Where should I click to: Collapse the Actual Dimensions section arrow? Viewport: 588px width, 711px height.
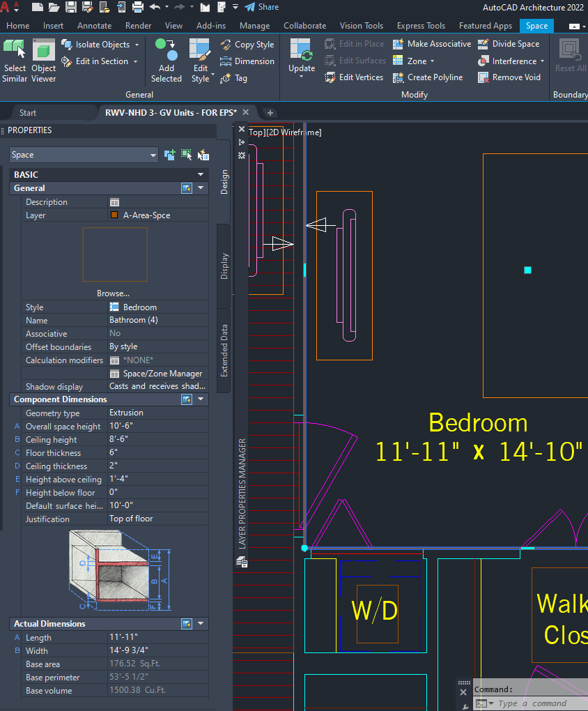point(201,623)
